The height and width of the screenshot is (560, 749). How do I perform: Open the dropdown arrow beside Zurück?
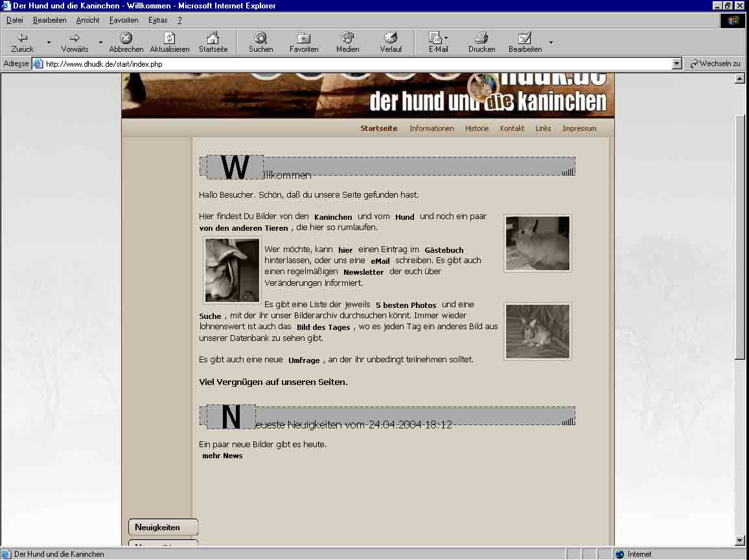[x=49, y=43]
